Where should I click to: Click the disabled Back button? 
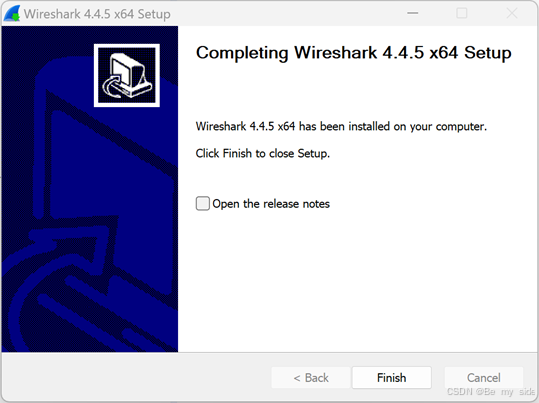tap(311, 378)
